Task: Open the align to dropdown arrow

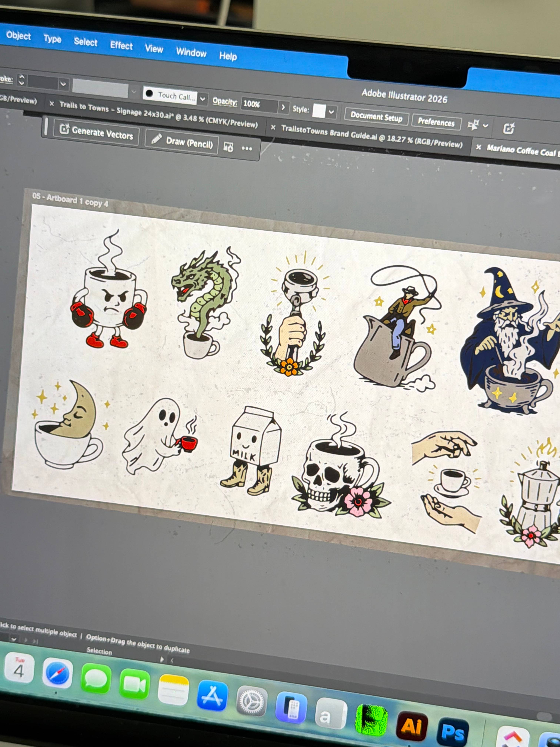Action: pyautogui.click(x=485, y=126)
